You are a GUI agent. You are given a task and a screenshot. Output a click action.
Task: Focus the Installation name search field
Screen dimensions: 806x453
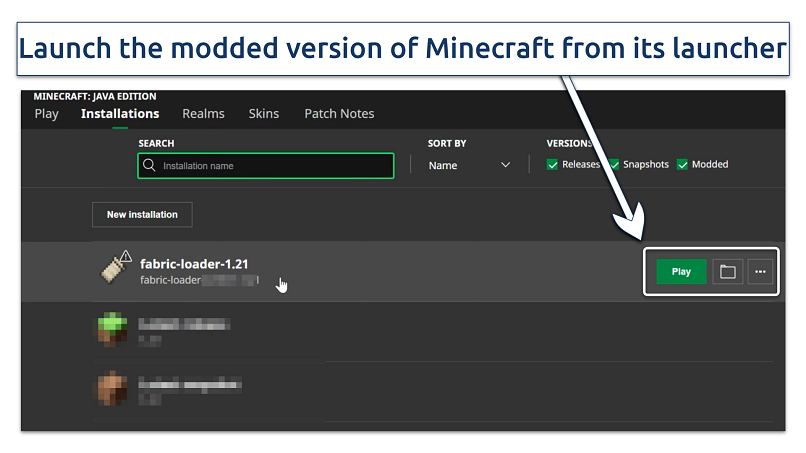[275, 166]
